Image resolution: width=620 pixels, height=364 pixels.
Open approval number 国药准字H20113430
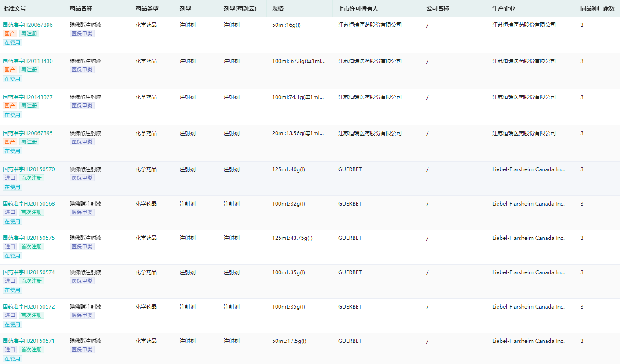28,61
